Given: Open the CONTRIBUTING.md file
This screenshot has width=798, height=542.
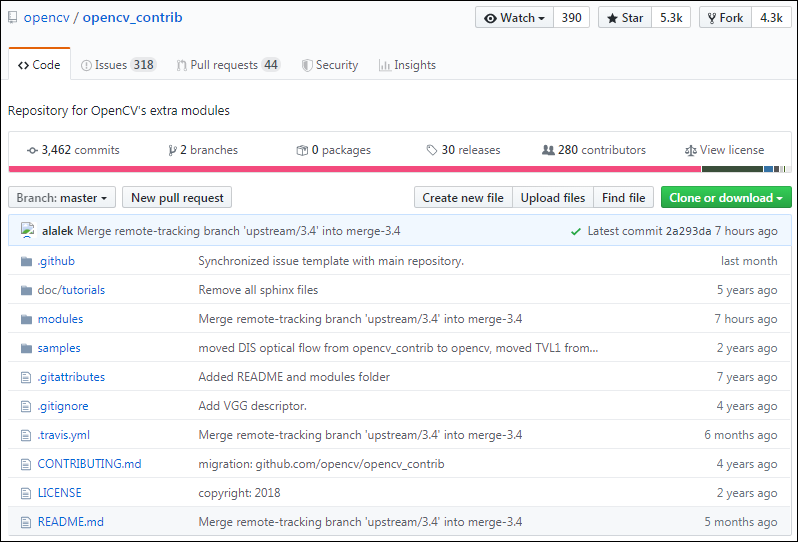Looking at the screenshot, I should point(90,464).
